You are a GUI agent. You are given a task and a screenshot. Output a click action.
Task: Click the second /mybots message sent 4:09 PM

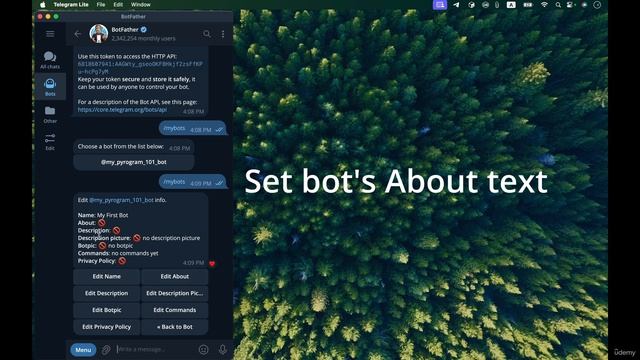pyautogui.click(x=193, y=182)
